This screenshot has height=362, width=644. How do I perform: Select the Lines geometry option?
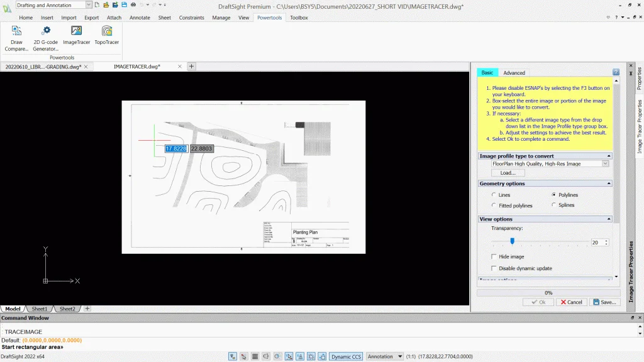(494, 195)
